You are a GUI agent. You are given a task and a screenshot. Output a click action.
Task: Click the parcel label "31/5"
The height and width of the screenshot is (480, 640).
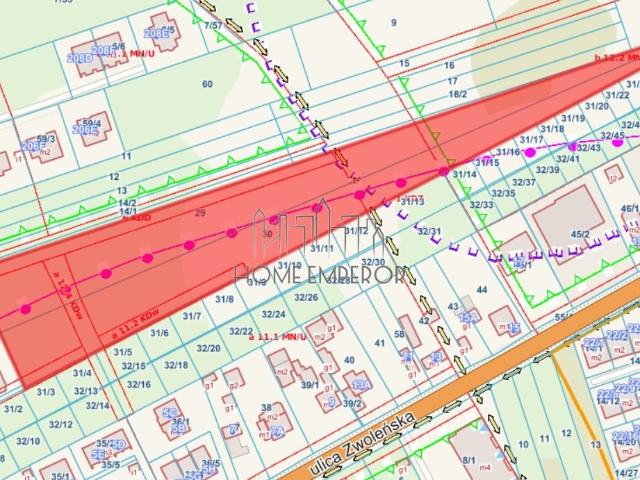[x=123, y=352]
